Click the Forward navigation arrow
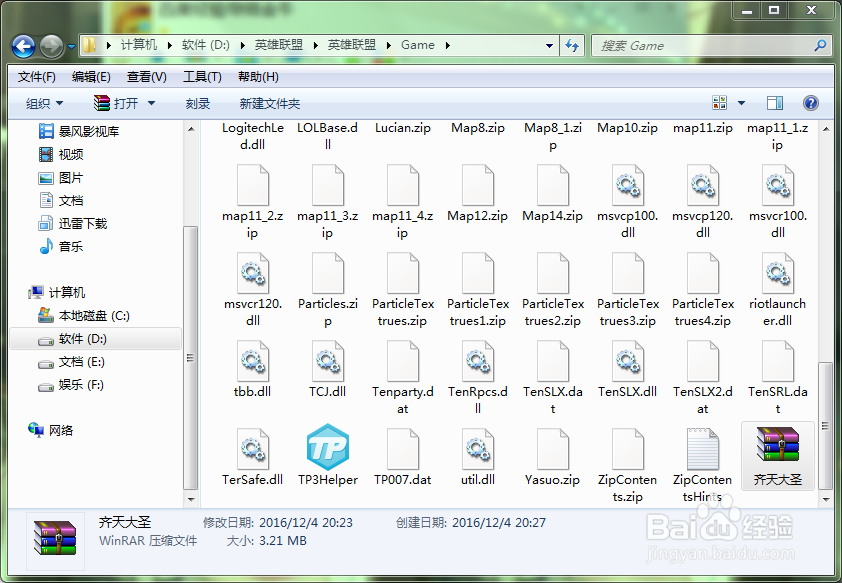The height and width of the screenshot is (583, 842). [x=52, y=47]
